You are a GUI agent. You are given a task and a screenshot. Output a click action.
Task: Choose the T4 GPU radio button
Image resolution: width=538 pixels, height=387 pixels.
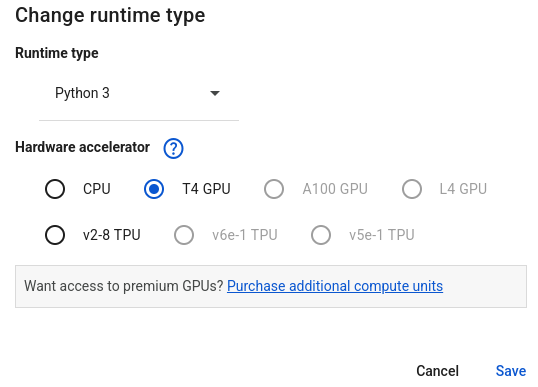click(x=154, y=189)
